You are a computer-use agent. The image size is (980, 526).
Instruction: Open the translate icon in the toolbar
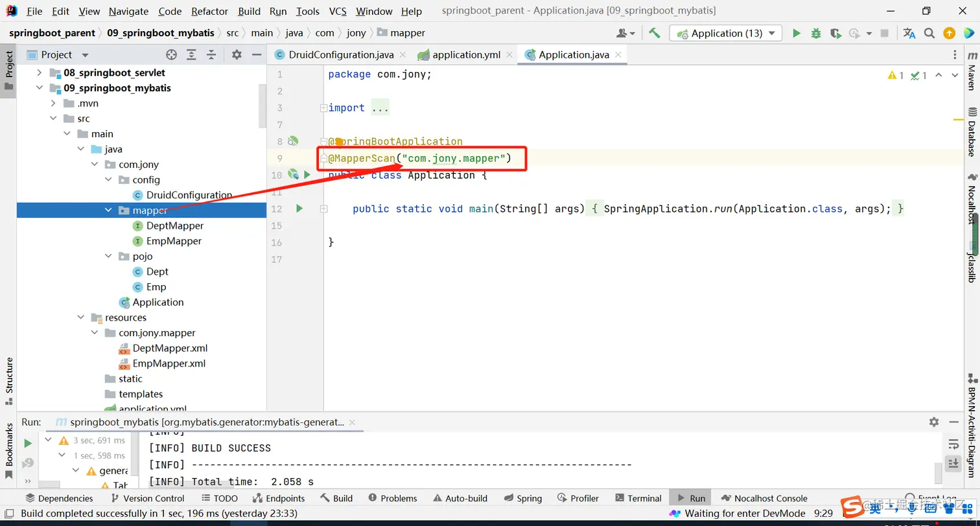click(909, 33)
